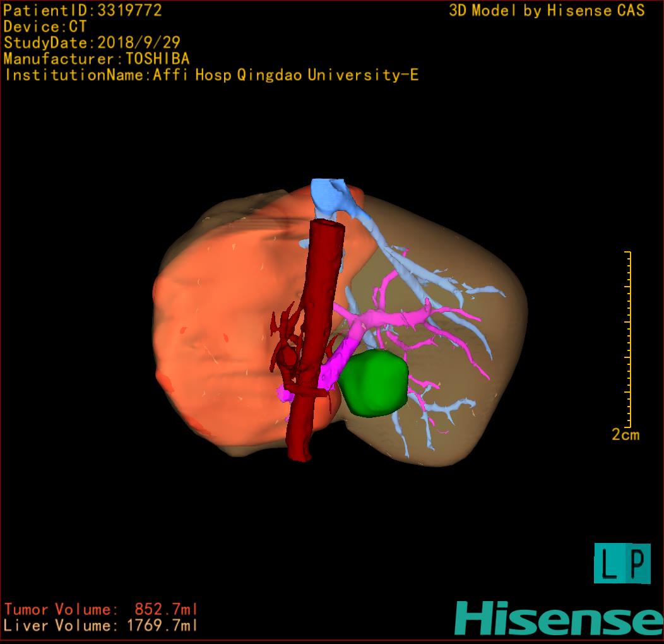Screen dimensions: 664x644
Task: Click the 2cm scale label
Action: tap(625, 435)
